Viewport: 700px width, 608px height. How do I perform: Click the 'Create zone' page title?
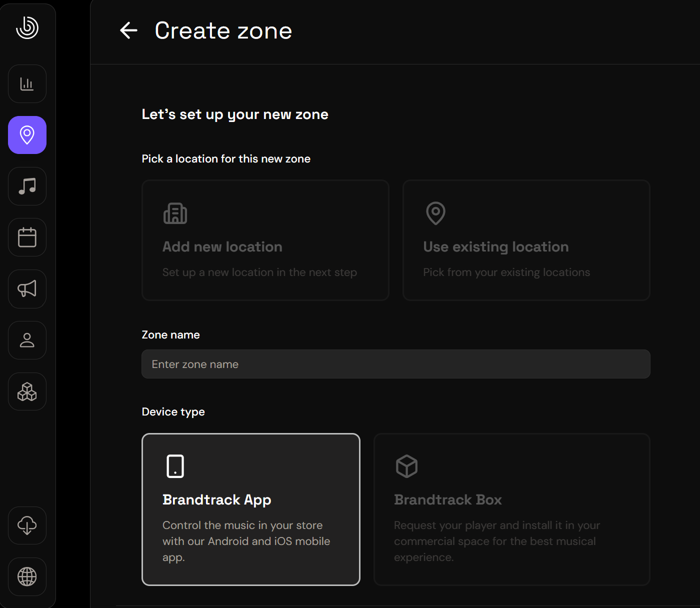223,30
